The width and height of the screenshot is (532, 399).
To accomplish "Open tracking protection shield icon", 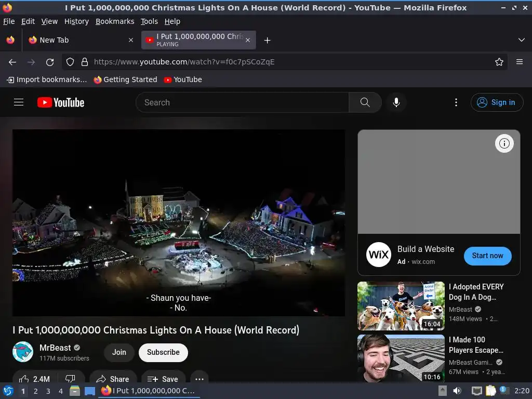I will pos(70,62).
